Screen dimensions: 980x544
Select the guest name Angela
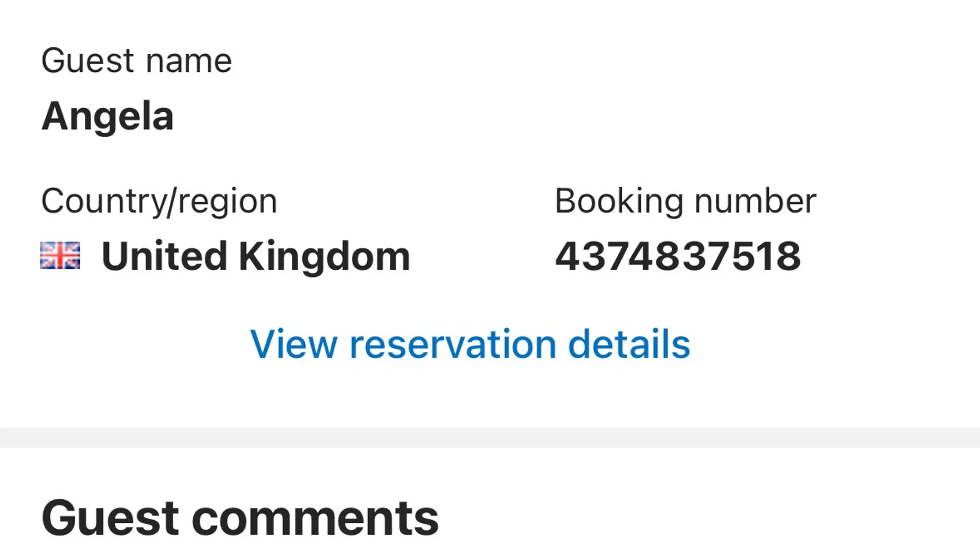tap(108, 116)
